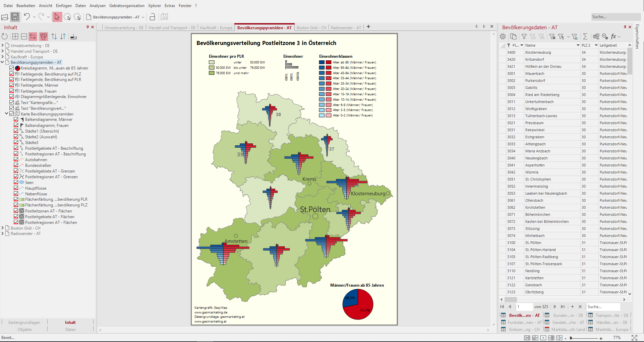
Task: Expand Umsatzverteilung - DE tree node
Action: (3, 45)
